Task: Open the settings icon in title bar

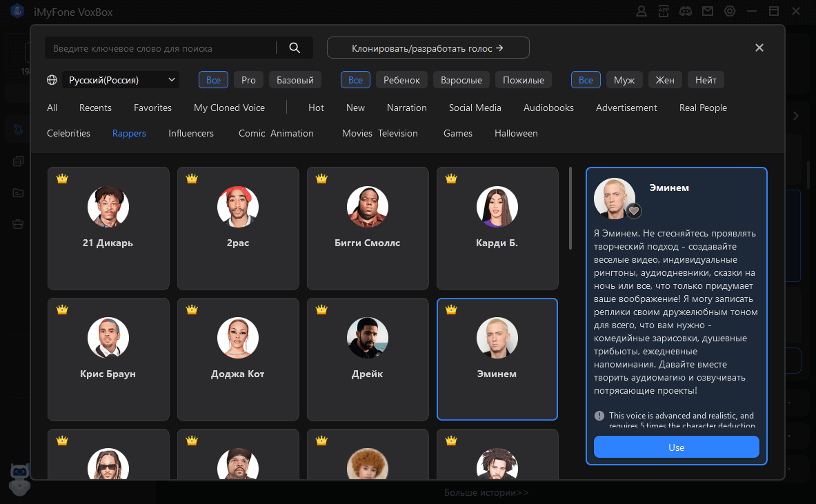Action: pos(730,11)
